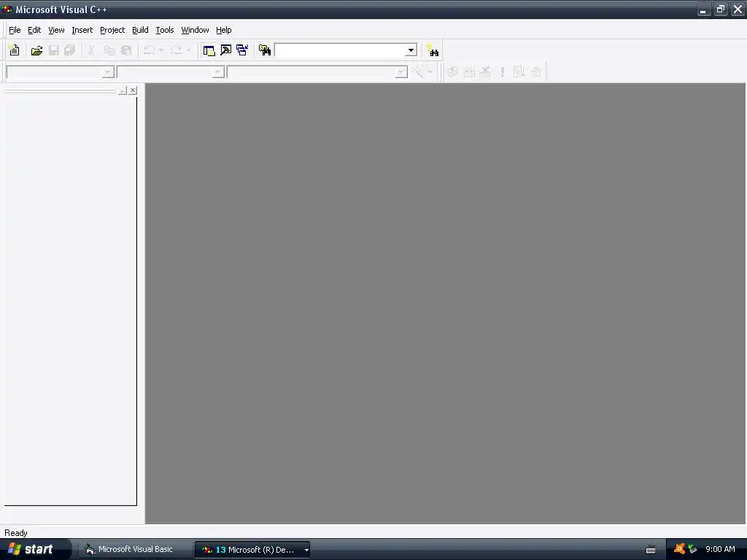The height and width of the screenshot is (560, 747).
Task: Expand the WizardBar class dropdown
Action: tap(108, 72)
